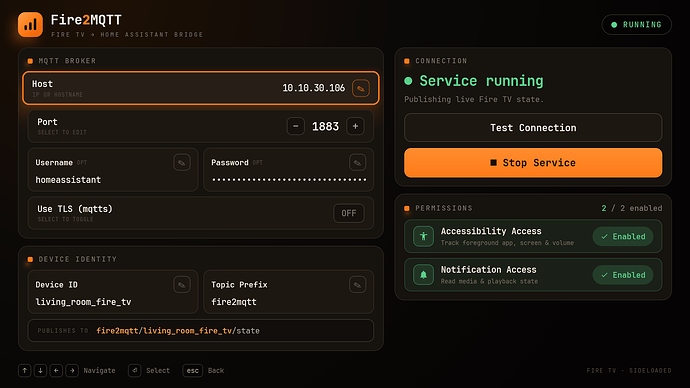This screenshot has height=388, width=690.
Task: Toggle the Accessibility Access Enabled badge
Action: [x=623, y=237]
